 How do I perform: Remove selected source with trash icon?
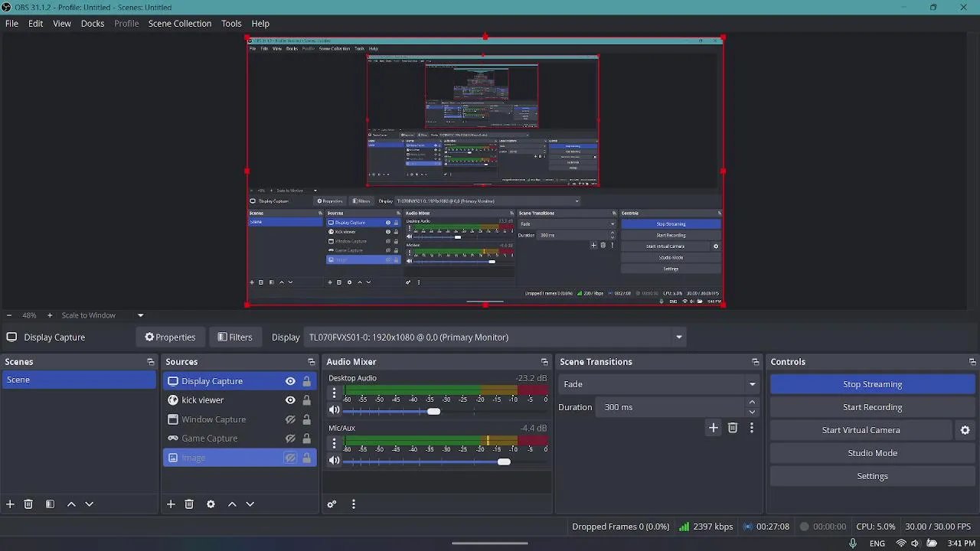coord(189,504)
